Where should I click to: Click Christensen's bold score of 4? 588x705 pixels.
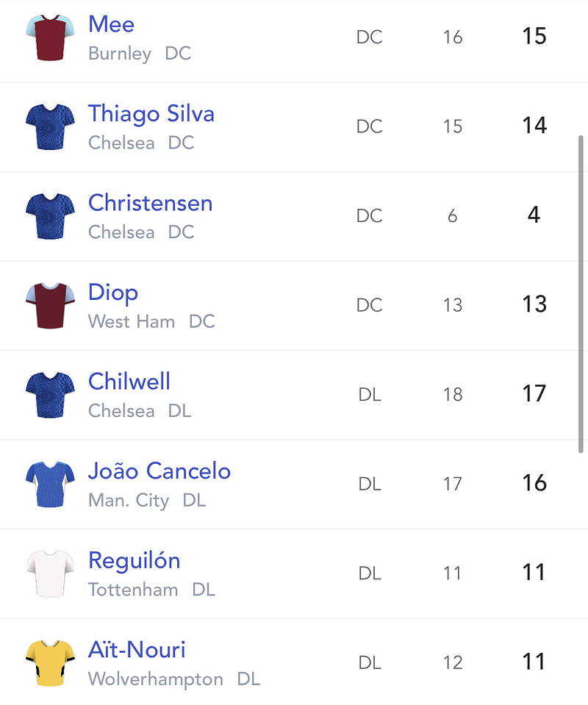click(534, 215)
